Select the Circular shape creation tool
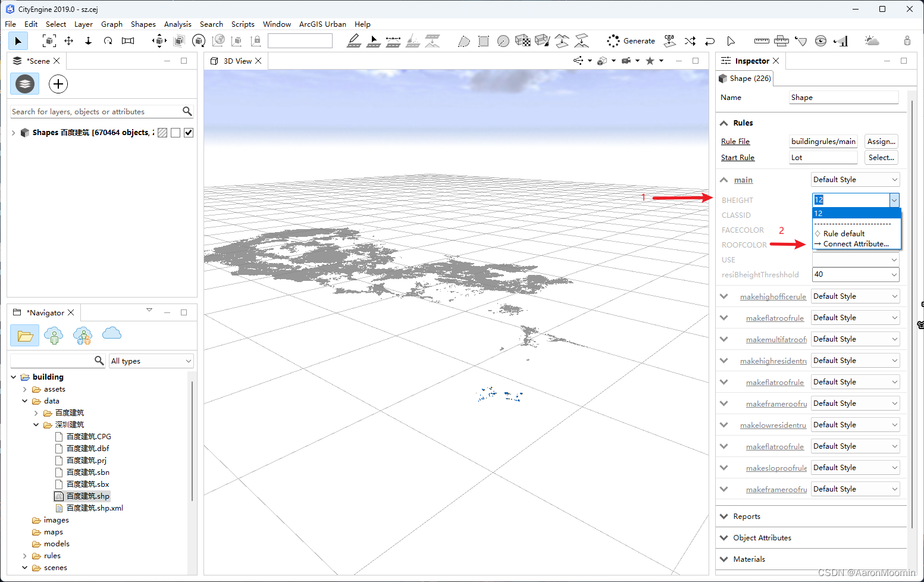The width and height of the screenshot is (924, 582). 503,40
